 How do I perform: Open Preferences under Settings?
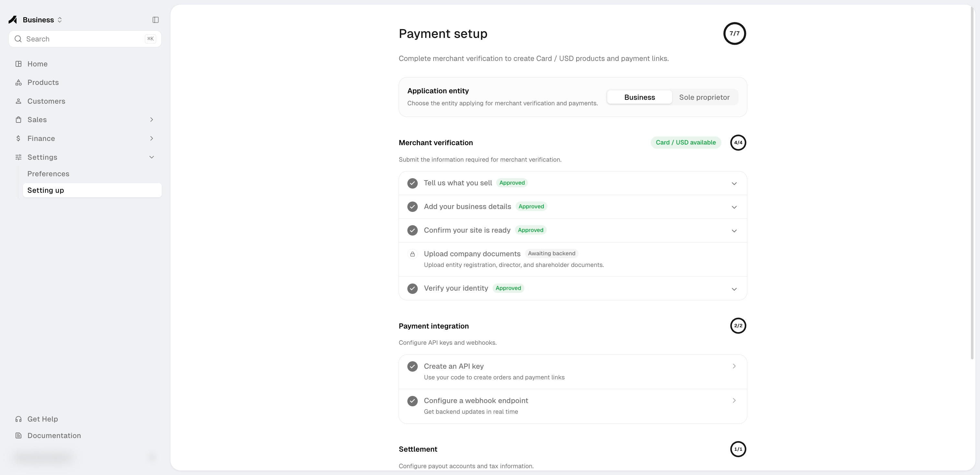pyautogui.click(x=92, y=174)
